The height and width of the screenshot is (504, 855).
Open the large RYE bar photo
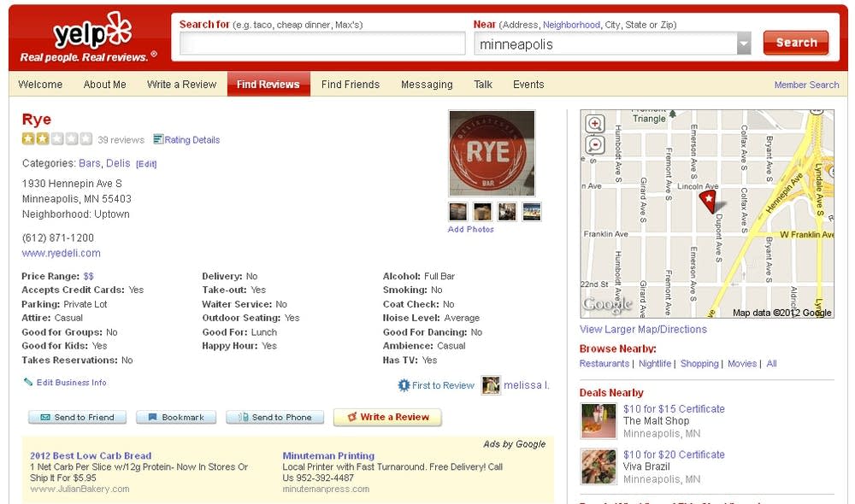pyautogui.click(x=492, y=153)
